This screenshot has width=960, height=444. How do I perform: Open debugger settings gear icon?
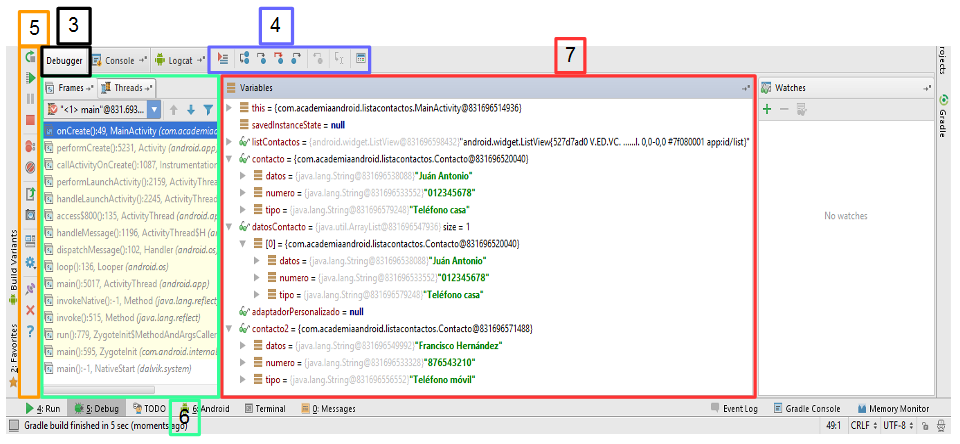point(29,262)
